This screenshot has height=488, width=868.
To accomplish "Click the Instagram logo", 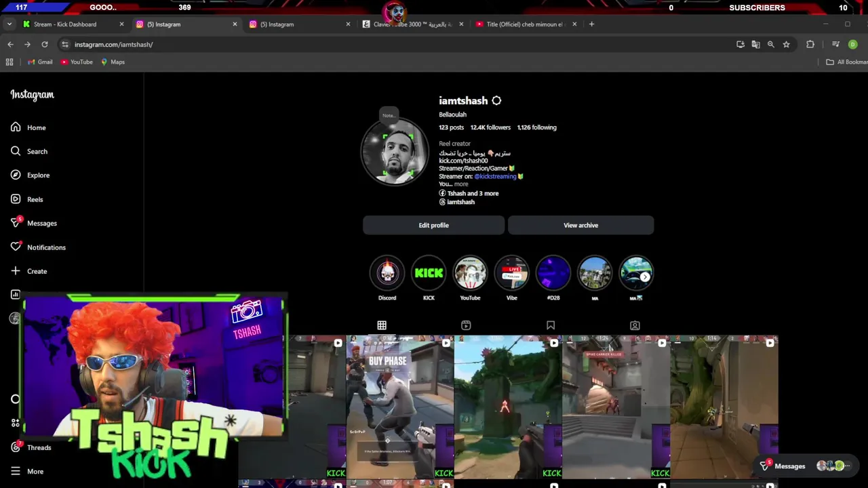I will [x=32, y=95].
